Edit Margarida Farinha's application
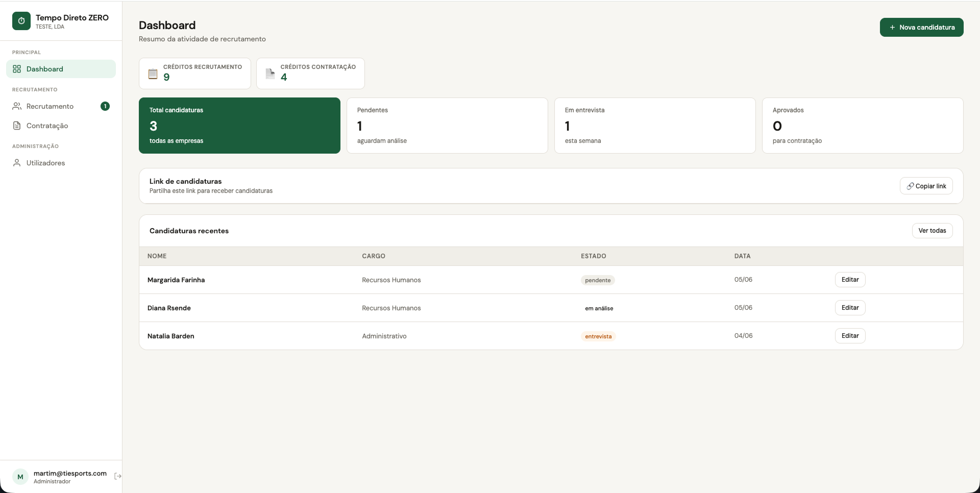The image size is (980, 493). tap(850, 280)
